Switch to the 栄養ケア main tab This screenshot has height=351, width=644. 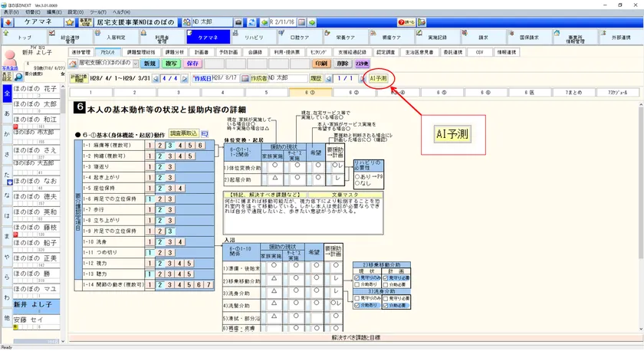(x=345, y=37)
